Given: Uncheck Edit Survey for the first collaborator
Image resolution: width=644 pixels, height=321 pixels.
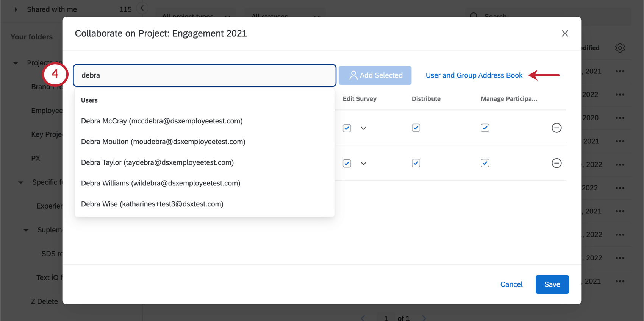Looking at the screenshot, I should 347,128.
